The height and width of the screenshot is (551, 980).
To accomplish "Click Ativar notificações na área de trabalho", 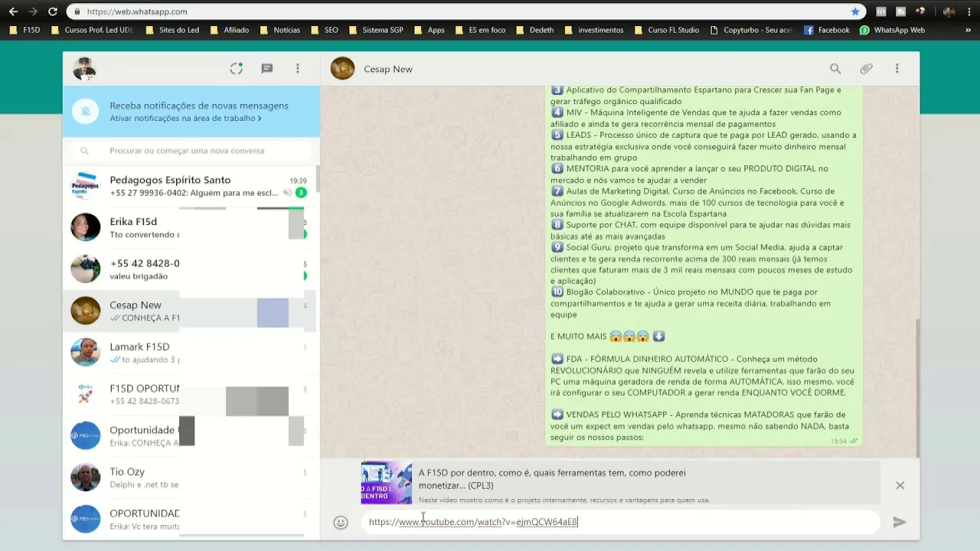I will click(x=185, y=119).
